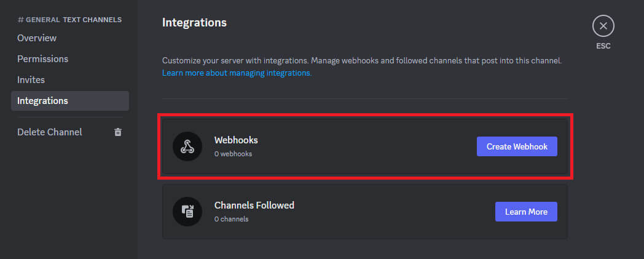Click the ESC label under the close button

click(603, 46)
